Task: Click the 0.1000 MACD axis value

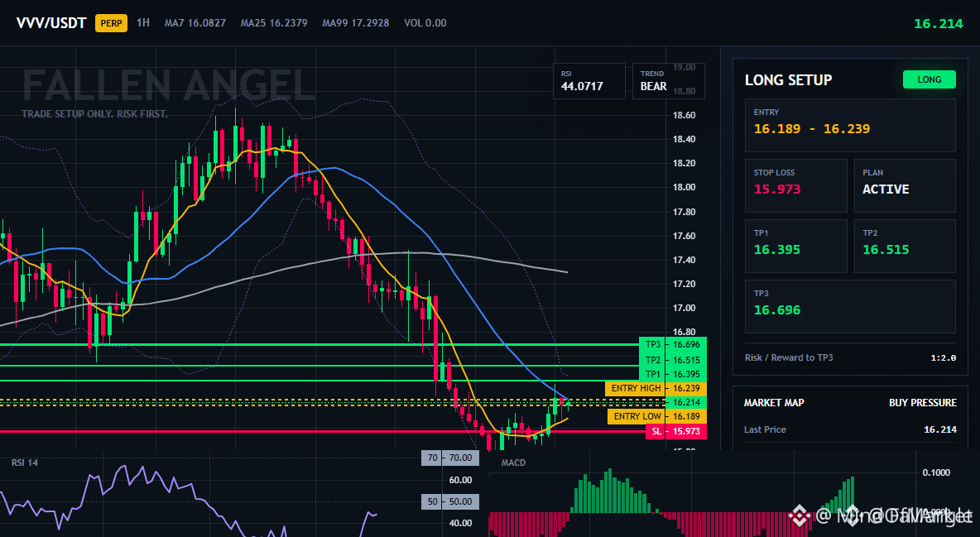Action: click(x=936, y=472)
